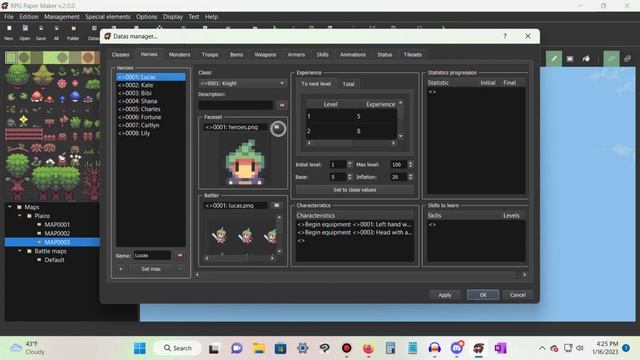
Task: Click the green layer mode icon
Action: (x=611, y=59)
